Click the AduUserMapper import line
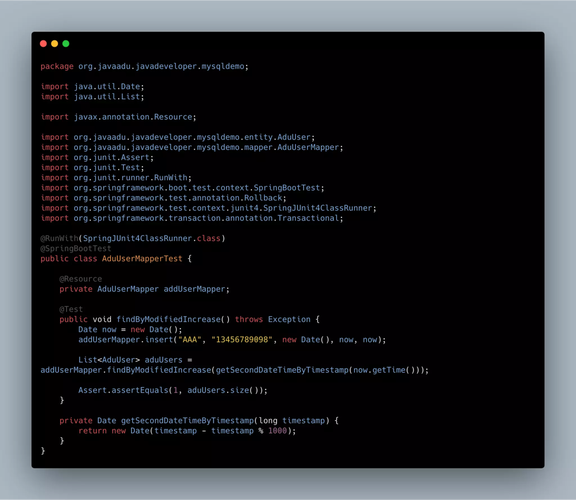Image resolution: width=576 pixels, height=500 pixels. click(192, 147)
